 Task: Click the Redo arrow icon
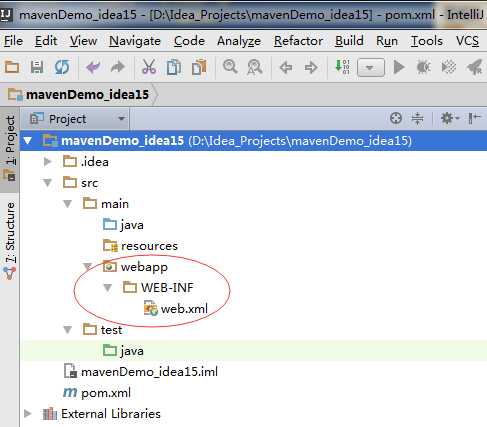click(x=118, y=67)
